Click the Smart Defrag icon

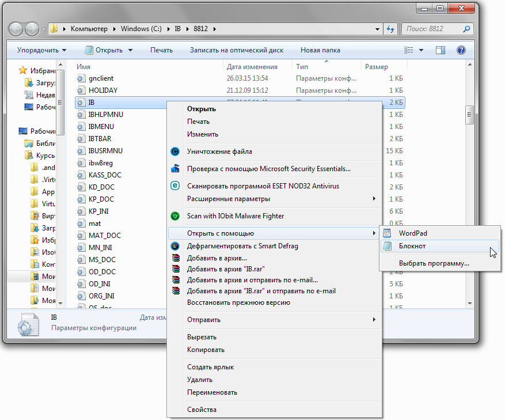(176, 246)
